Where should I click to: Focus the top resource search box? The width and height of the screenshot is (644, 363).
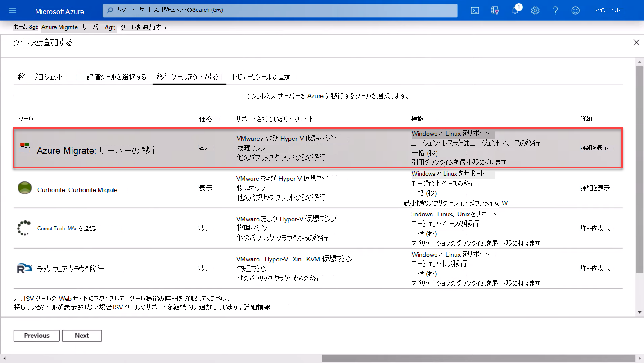280,10
